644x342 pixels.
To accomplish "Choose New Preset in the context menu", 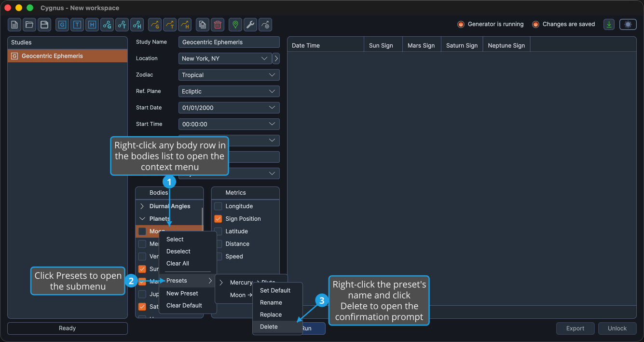I will coord(188,293).
